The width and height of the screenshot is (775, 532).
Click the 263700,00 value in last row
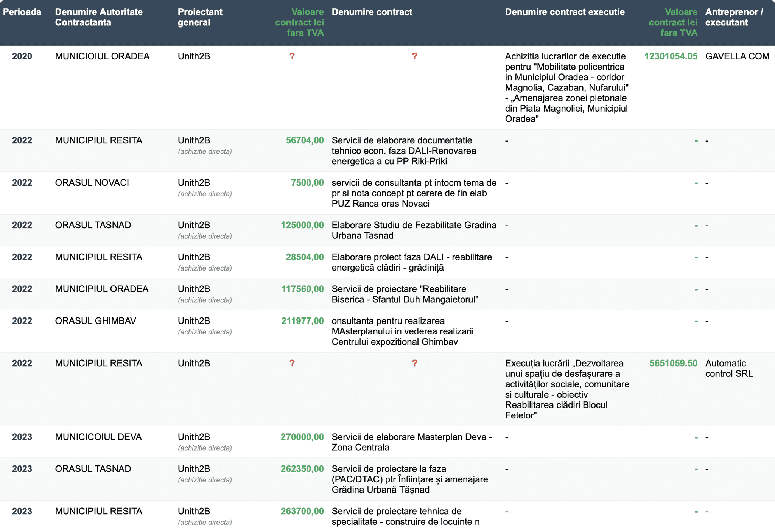302,511
